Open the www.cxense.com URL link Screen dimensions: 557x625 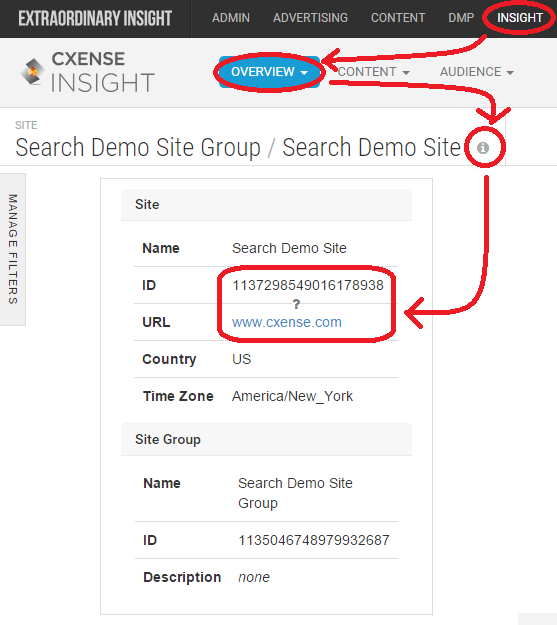coord(287,322)
